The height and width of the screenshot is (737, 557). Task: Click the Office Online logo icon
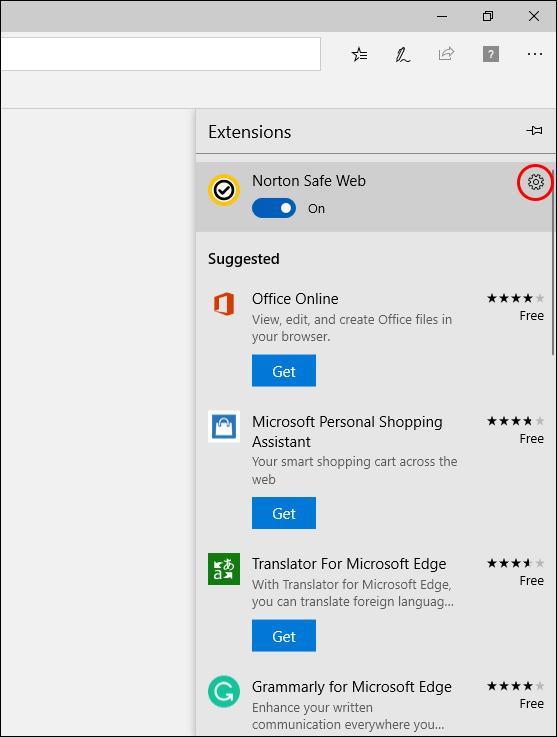pyautogui.click(x=224, y=304)
